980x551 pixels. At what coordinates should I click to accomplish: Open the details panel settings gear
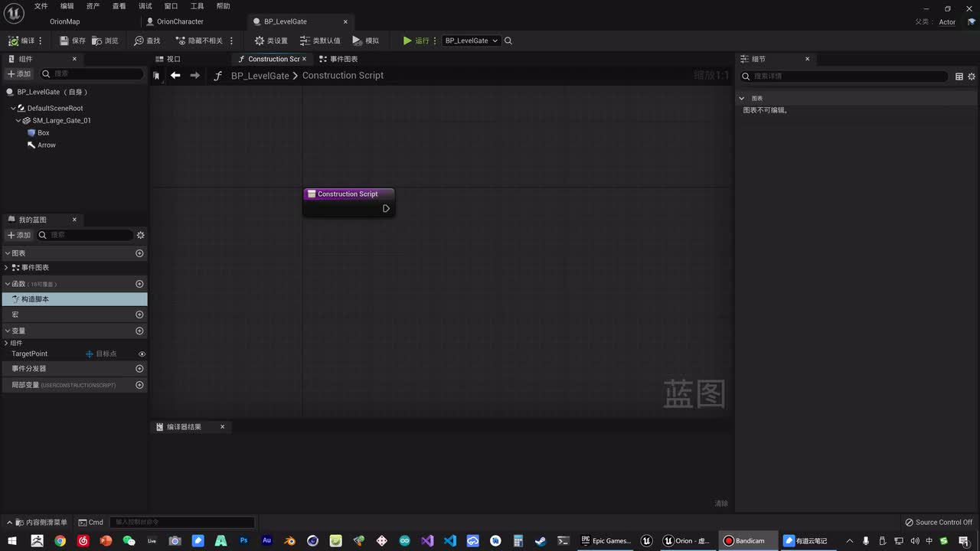[972, 77]
